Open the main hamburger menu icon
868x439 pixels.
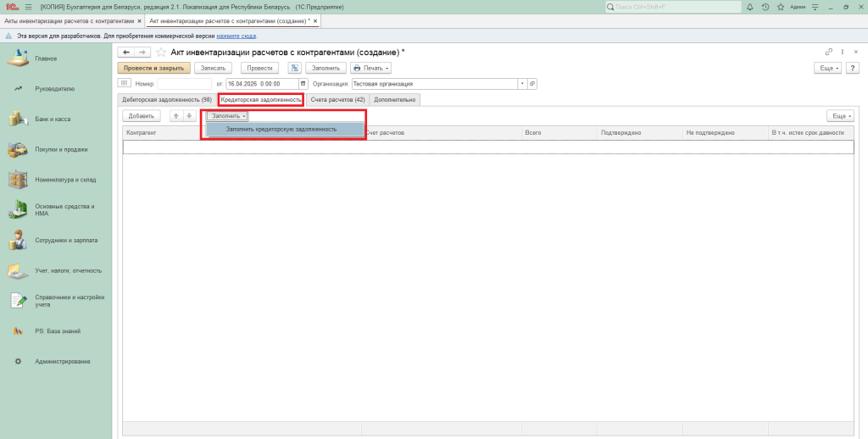(28, 7)
